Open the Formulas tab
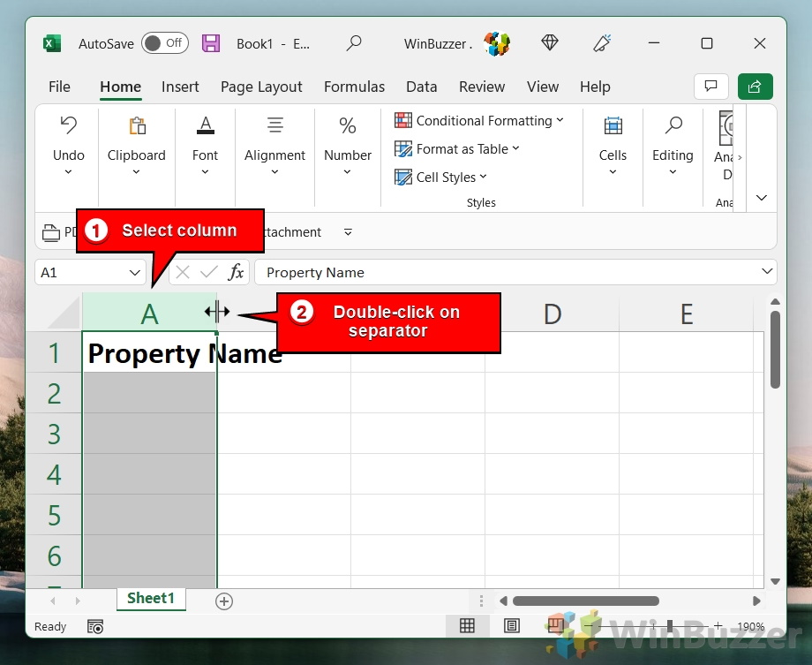 (x=354, y=87)
